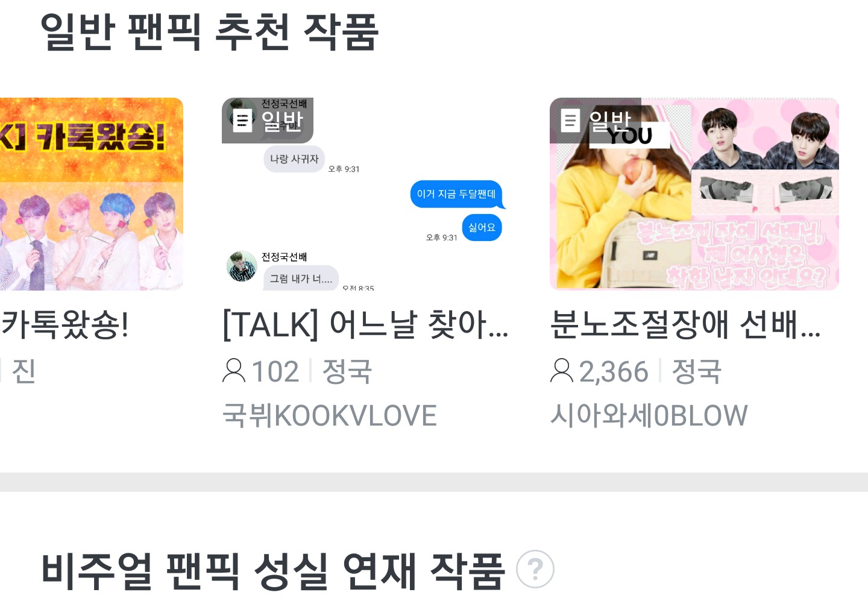868x604 pixels.
Task: Open the chat-style TALK fanfic cover image
Action: pos(366,194)
